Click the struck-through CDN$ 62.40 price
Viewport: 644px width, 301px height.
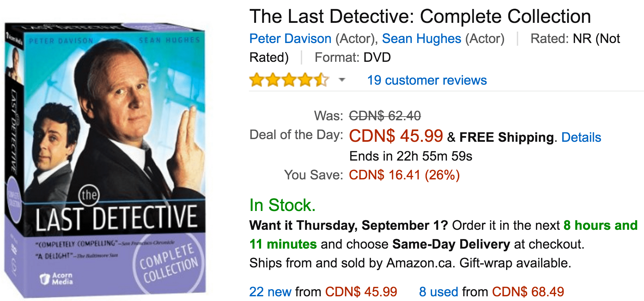click(385, 116)
